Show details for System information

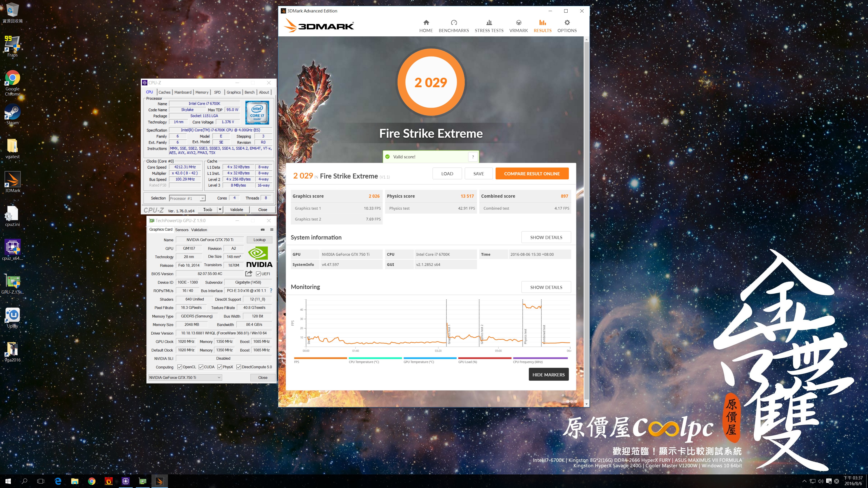tap(546, 237)
